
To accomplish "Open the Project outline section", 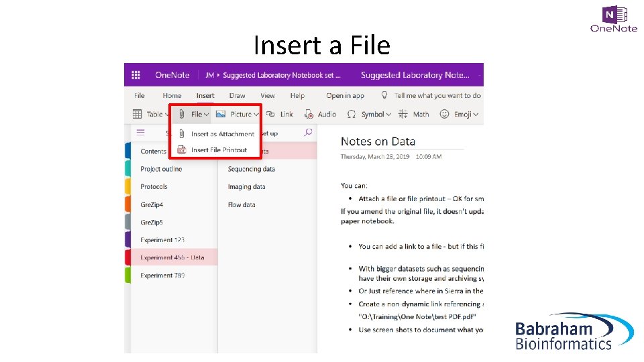I will (161, 169).
